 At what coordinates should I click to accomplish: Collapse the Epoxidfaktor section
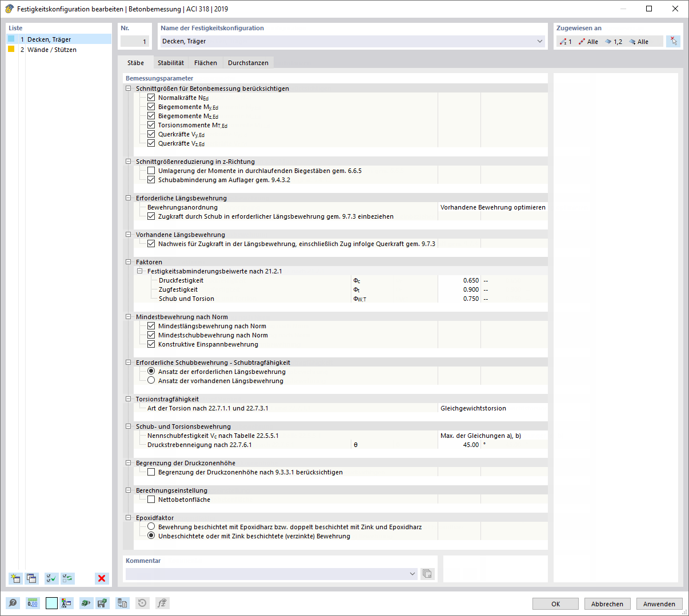[129, 518]
